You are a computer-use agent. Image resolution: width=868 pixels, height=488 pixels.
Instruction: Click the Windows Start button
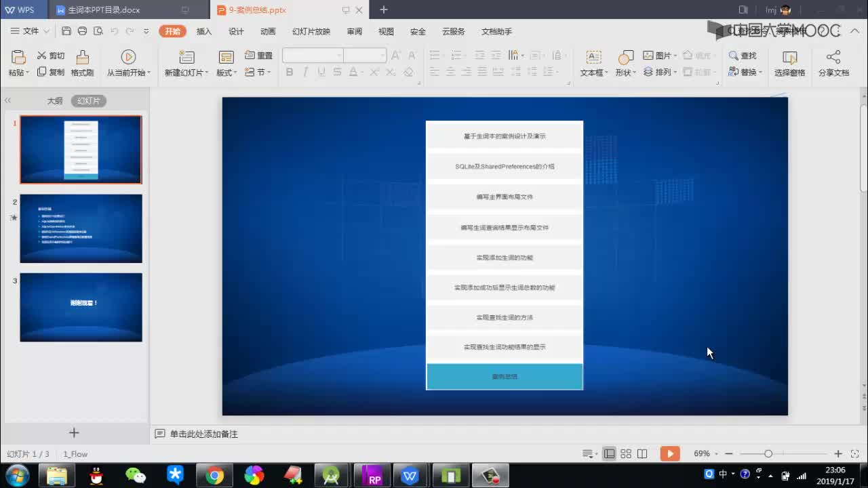coord(17,476)
